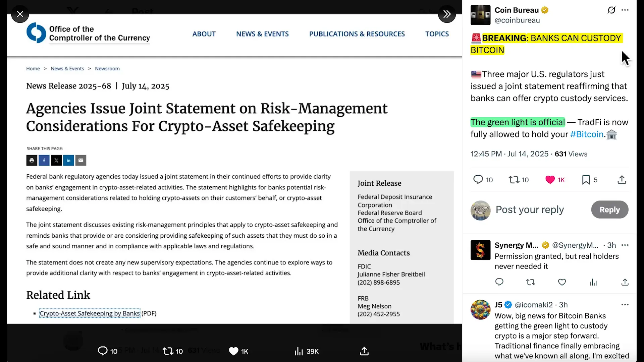Share the page on X
The image size is (644, 362).
coord(56,160)
